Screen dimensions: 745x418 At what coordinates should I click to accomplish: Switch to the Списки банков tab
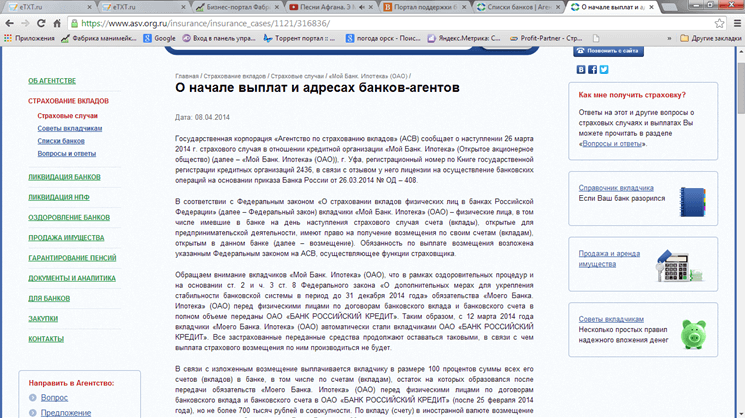click(519, 7)
